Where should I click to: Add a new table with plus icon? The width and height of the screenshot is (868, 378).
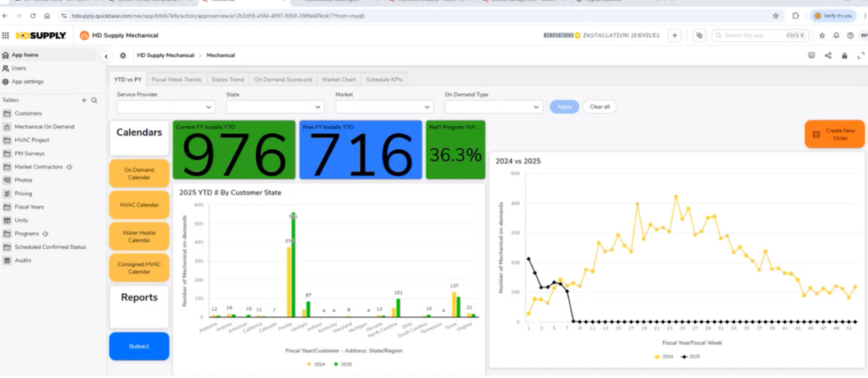tap(84, 101)
